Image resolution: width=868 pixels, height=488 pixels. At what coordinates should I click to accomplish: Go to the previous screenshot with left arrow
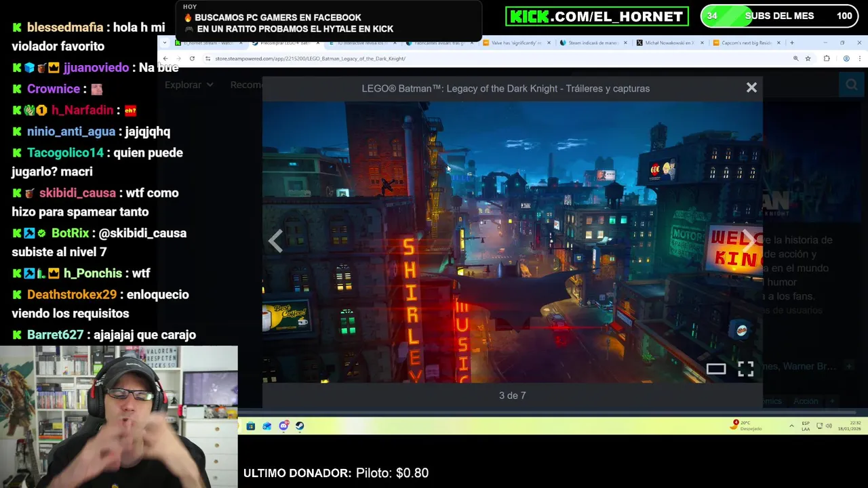tap(275, 241)
